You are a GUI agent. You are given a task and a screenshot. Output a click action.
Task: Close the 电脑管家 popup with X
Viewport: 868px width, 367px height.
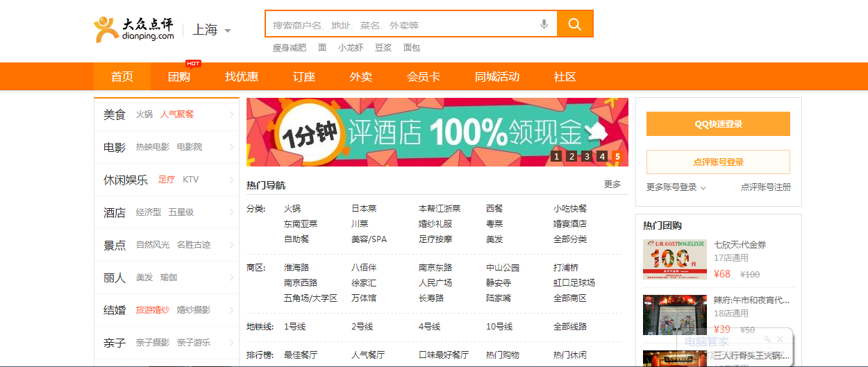pos(781,339)
